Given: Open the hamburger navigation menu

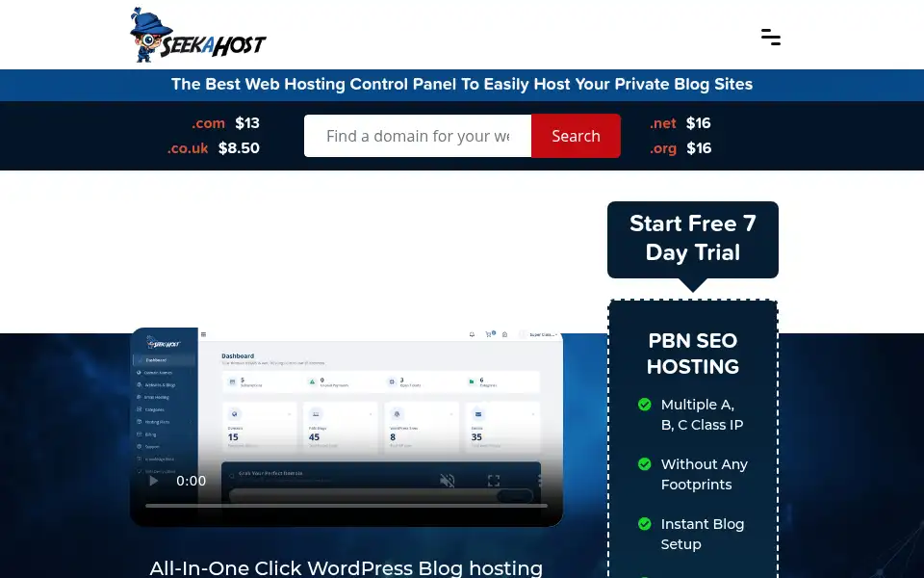Looking at the screenshot, I should [771, 38].
